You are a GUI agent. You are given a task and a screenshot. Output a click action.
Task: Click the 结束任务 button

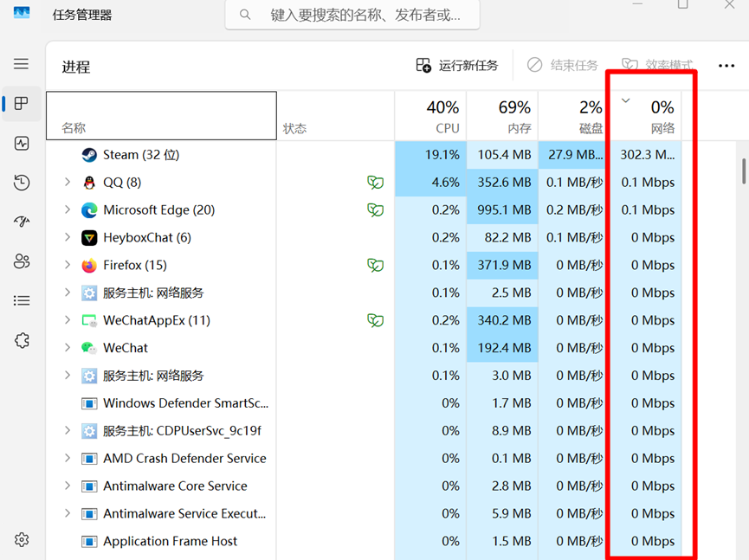[x=562, y=65]
